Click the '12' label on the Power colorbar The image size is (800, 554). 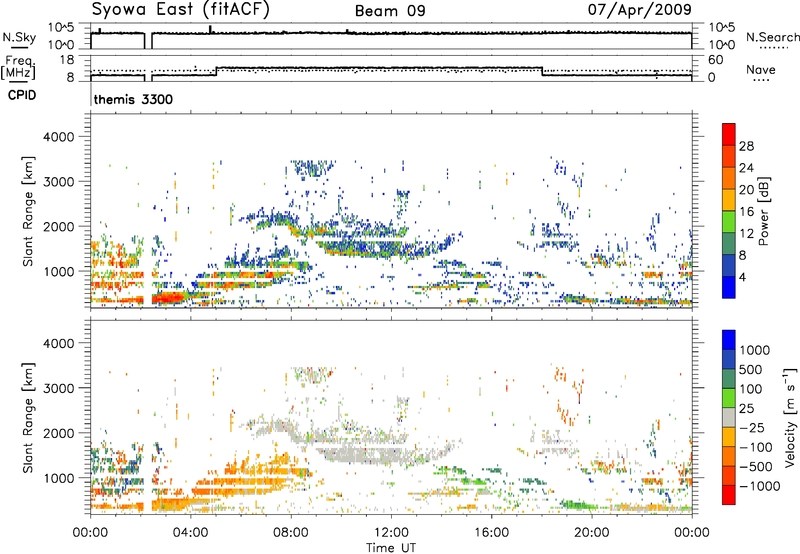pos(746,234)
